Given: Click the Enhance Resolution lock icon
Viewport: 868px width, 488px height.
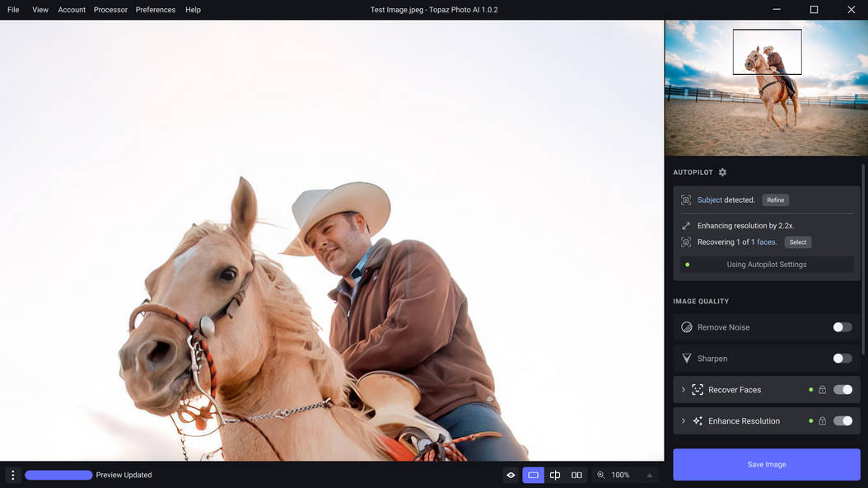Looking at the screenshot, I should [822, 421].
